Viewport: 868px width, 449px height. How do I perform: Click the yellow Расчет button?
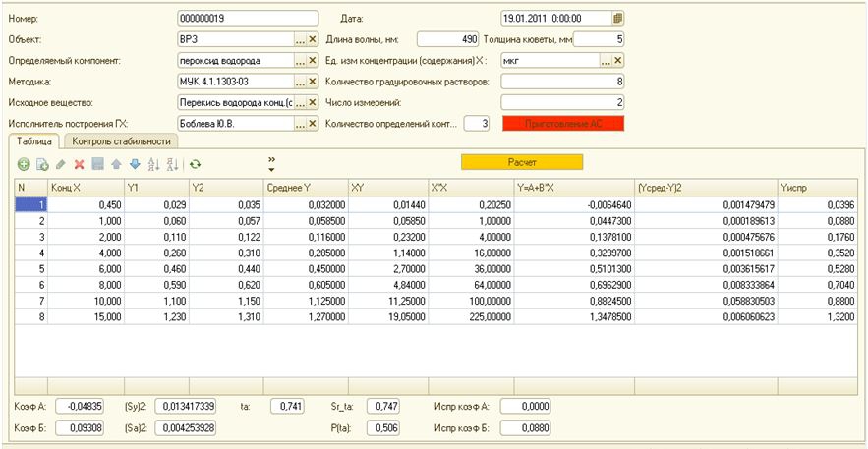pyautogui.click(x=522, y=162)
